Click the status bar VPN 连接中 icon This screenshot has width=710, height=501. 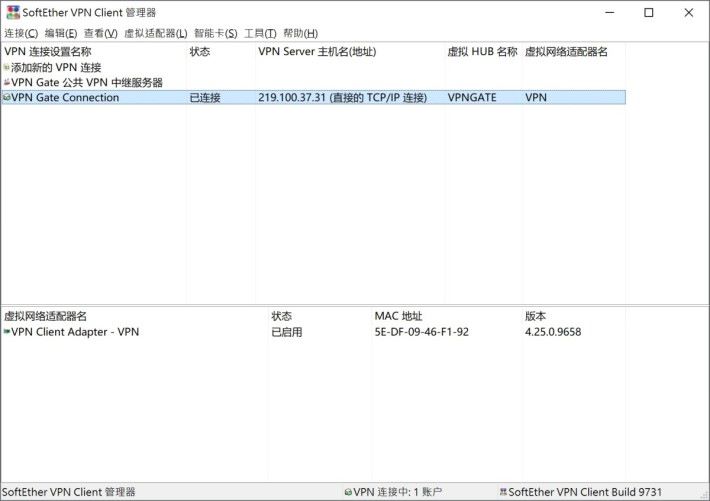coord(348,492)
